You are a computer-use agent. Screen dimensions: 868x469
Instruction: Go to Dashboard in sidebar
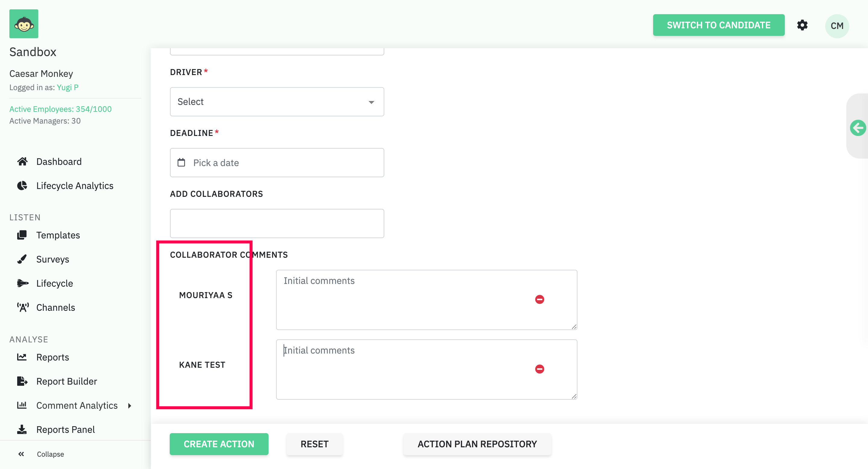59,162
